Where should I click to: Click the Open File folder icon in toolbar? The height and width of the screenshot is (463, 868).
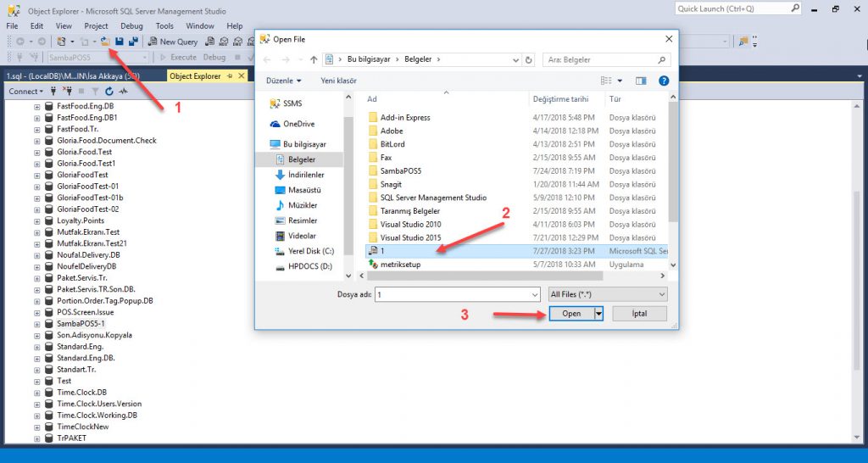(x=105, y=42)
